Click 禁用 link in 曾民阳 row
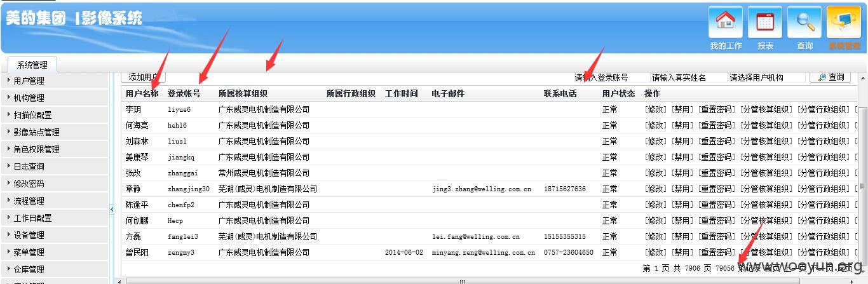The width and height of the screenshot is (868, 284). coord(683,252)
